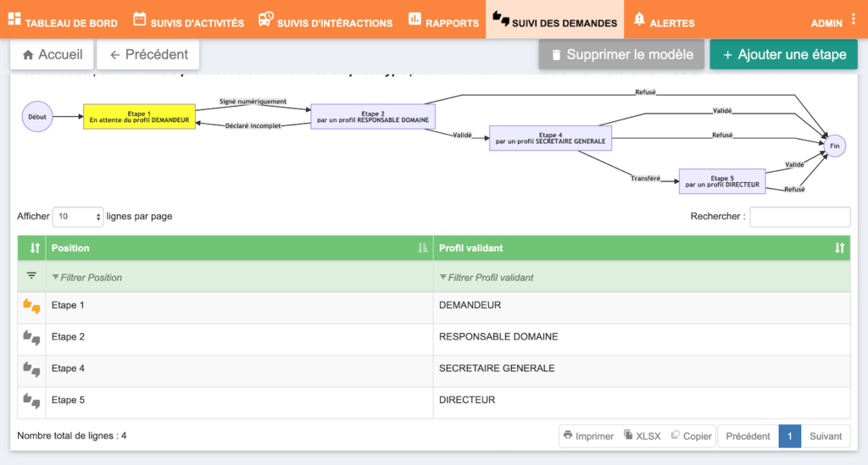Click the Copier button
The width and height of the screenshot is (868, 465).
pyautogui.click(x=692, y=436)
